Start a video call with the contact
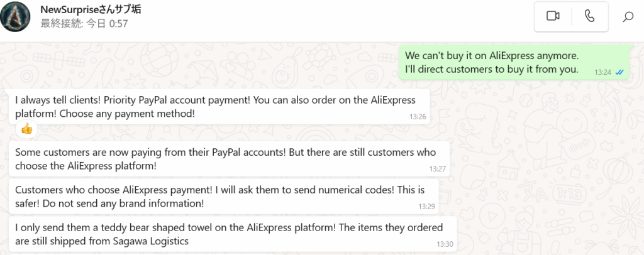 coord(553,16)
